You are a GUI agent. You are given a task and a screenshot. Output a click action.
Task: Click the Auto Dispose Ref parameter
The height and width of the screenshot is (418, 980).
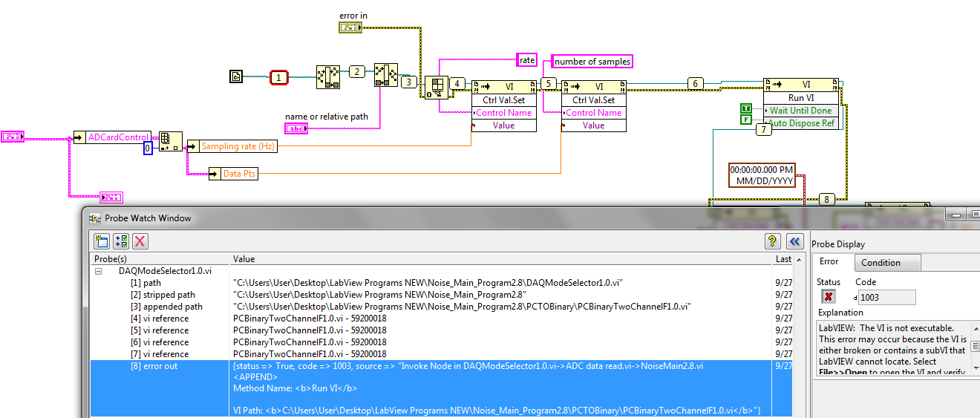pos(801,123)
